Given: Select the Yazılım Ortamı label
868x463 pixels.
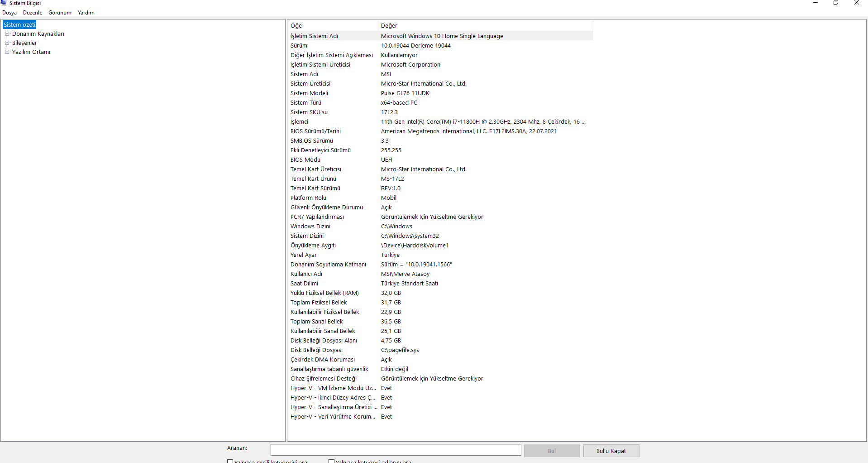Looking at the screenshot, I should coord(31,52).
